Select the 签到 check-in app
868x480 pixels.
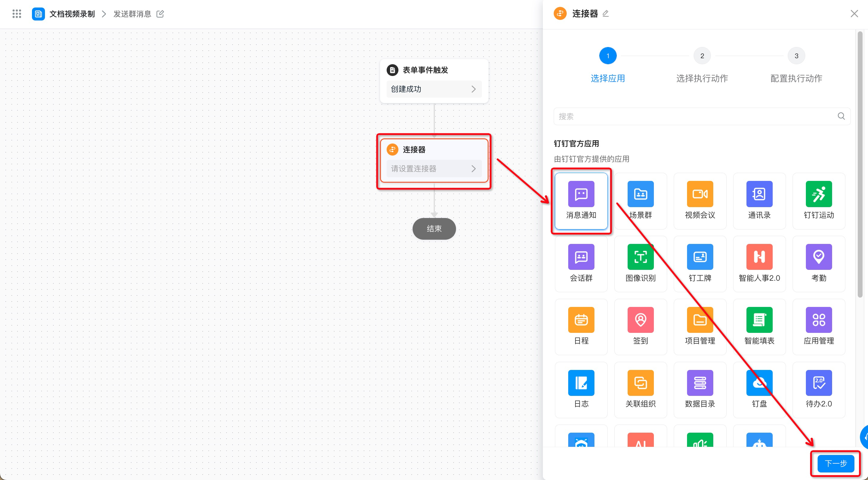coord(640,327)
